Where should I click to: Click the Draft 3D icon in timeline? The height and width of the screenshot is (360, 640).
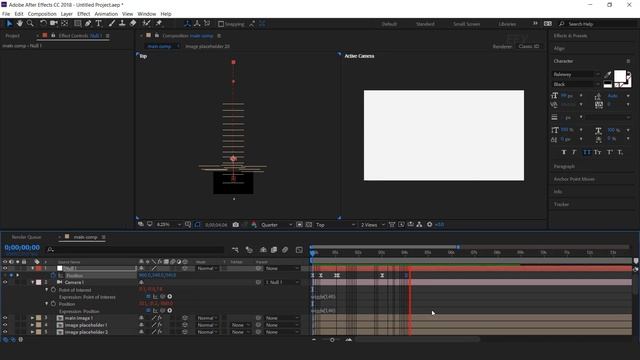coord(249,250)
